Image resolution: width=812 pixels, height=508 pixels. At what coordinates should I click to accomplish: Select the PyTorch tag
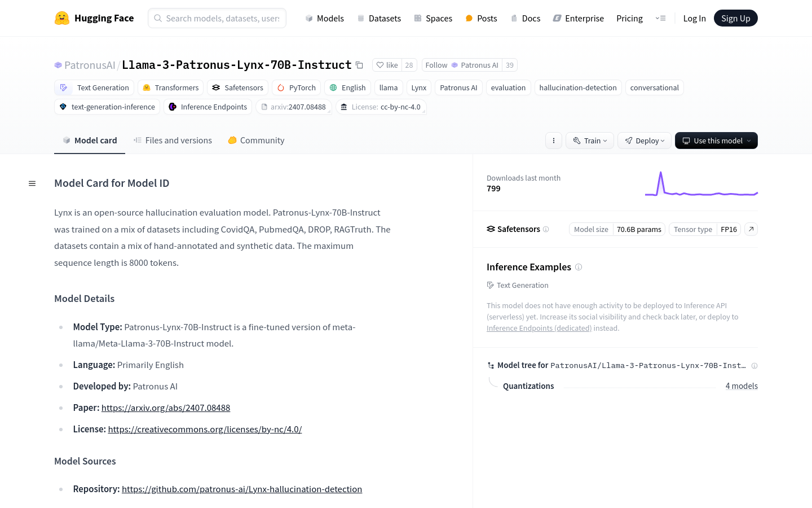[x=296, y=87]
